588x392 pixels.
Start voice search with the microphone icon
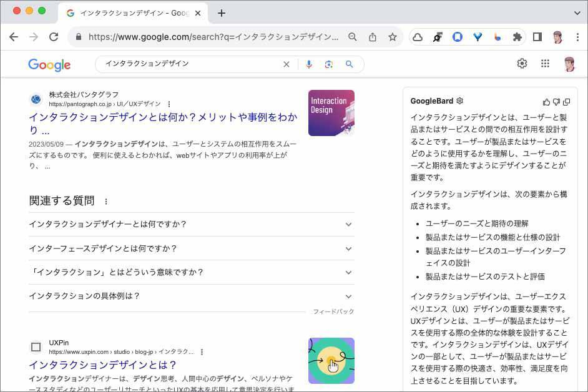(x=309, y=64)
